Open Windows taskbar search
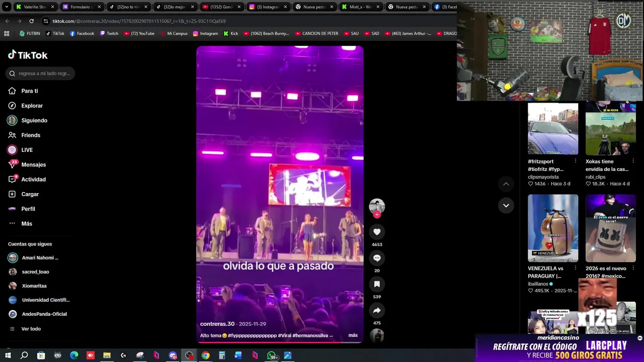This screenshot has height=362, width=644. [24, 355]
